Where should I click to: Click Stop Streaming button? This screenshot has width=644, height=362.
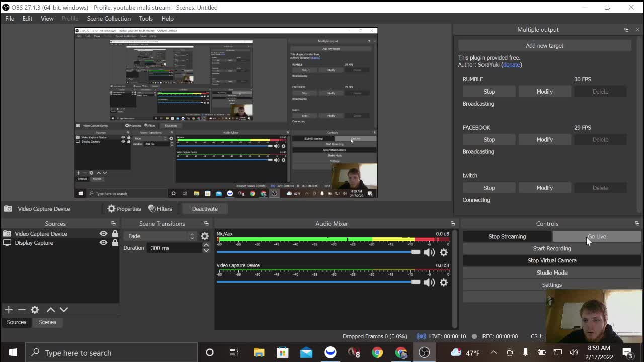pyautogui.click(x=507, y=236)
